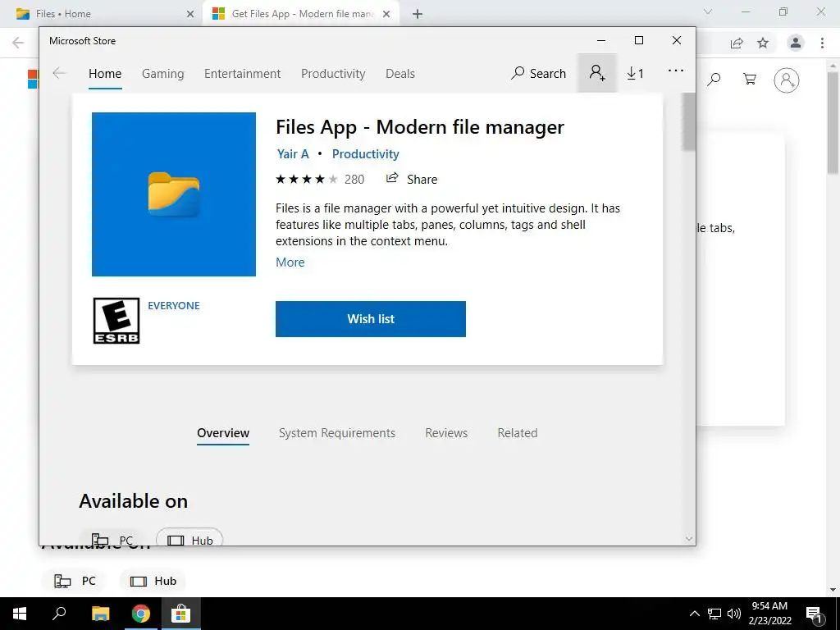The height and width of the screenshot is (630, 840).
Task: Click the Hub chip on the webpage
Action: coord(153,581)
